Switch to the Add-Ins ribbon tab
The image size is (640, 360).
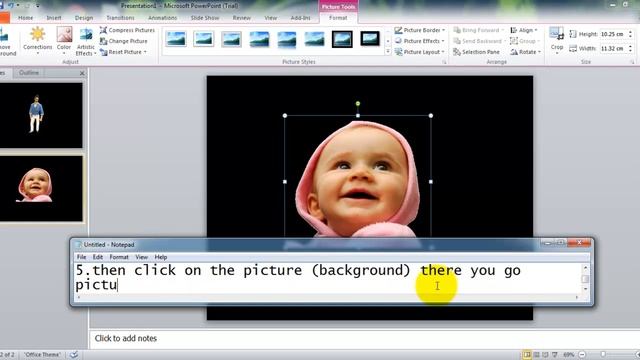(x=300, y=18)
